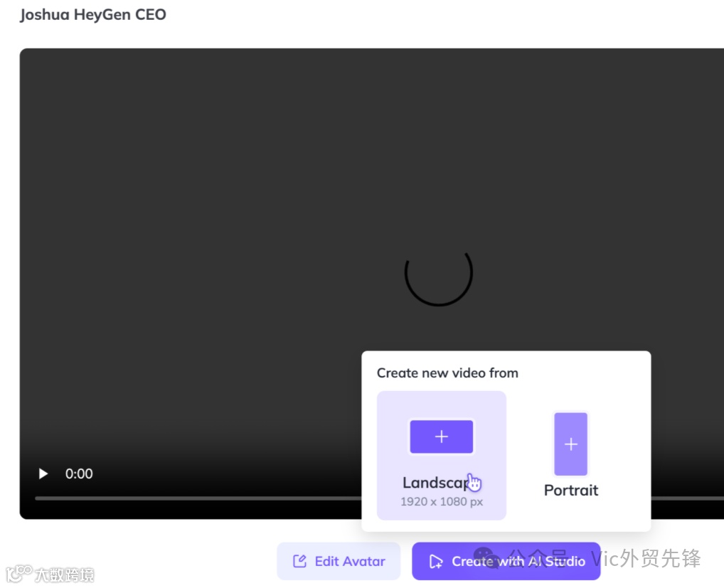Click Create with AI Studio button
Image resolution: width=724 pixels, height=588 pixels.
pos(506,561)
